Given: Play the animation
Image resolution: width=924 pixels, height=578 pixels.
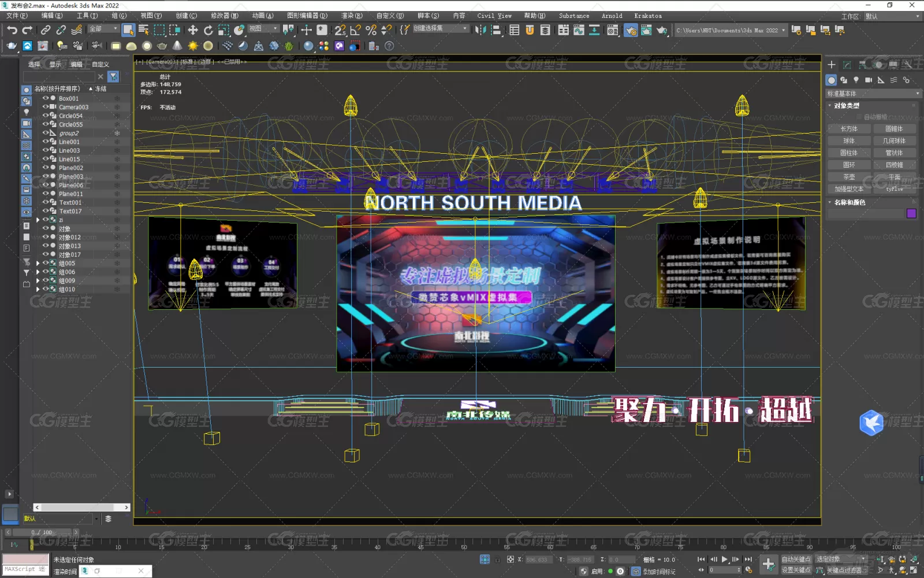Looking at the screenshot, I should (x=724, y=560).
